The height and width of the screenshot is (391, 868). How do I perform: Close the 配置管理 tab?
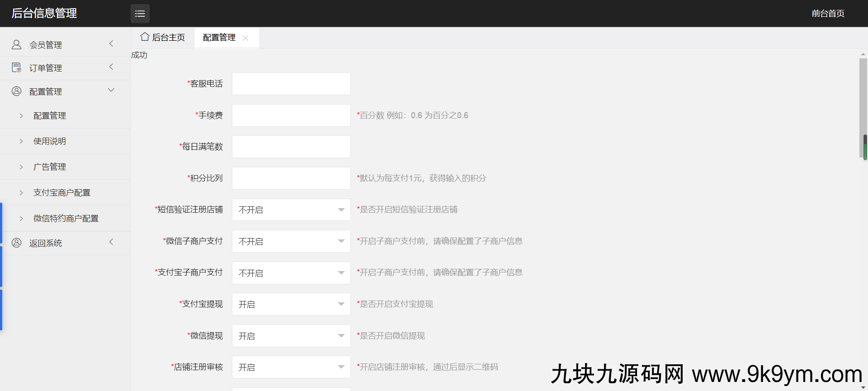pyautogui.click(x=245, y=38)
